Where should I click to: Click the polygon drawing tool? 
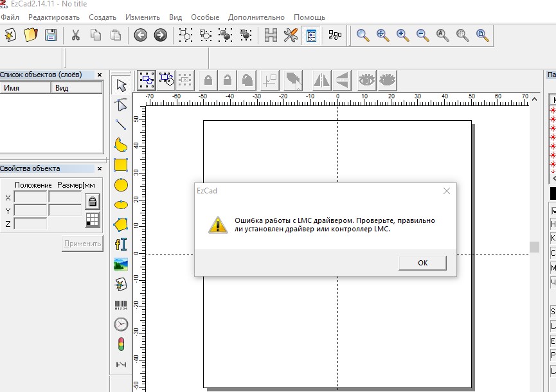pos(121,224)
